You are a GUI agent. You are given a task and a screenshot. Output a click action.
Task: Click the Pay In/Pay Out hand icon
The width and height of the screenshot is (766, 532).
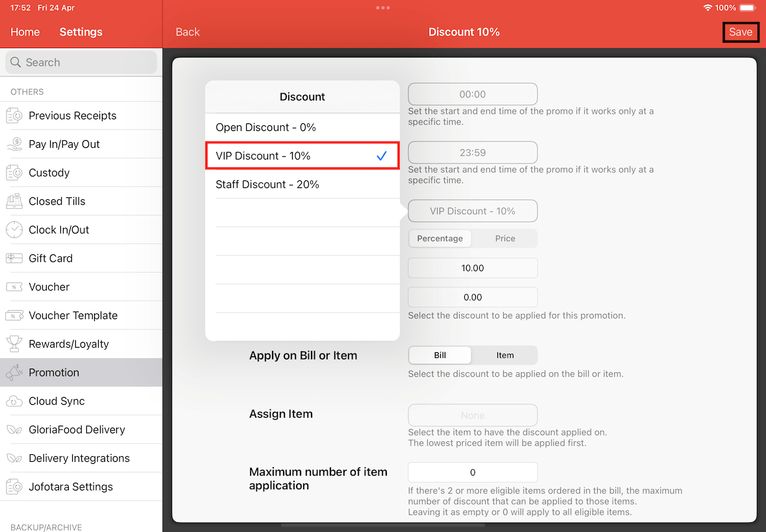tap(14, 144)
